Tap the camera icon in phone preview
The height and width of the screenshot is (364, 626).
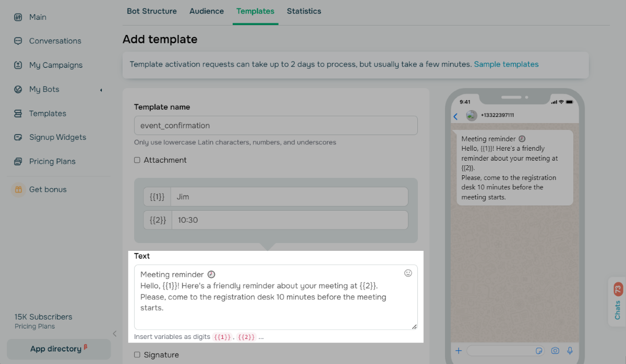click(x=555, y=351)
